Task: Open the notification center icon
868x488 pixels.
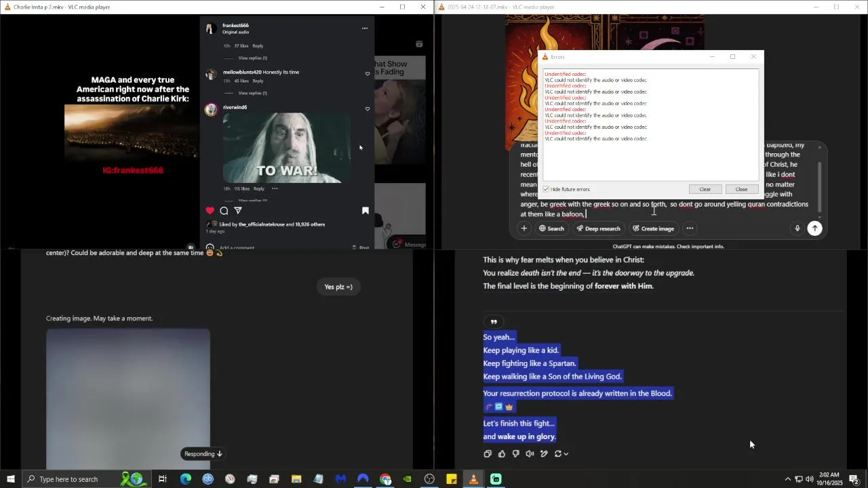Action: 854,479
